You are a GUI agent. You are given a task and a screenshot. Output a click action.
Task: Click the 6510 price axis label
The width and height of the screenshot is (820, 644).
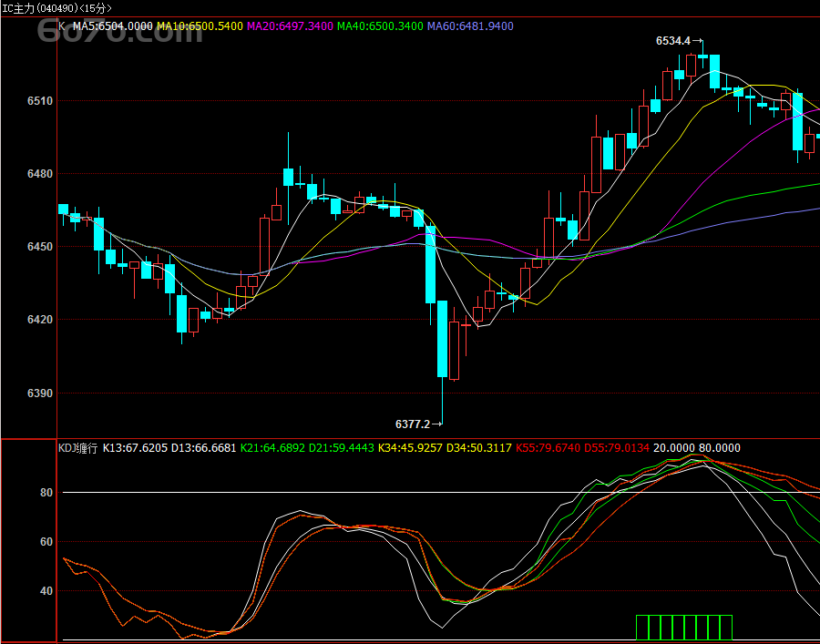tap(40, 101)
